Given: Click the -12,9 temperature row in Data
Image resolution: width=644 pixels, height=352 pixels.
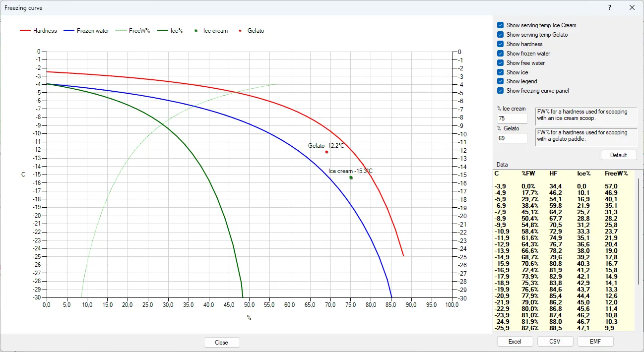Looking at the screenshot, I should click(565, 244).
